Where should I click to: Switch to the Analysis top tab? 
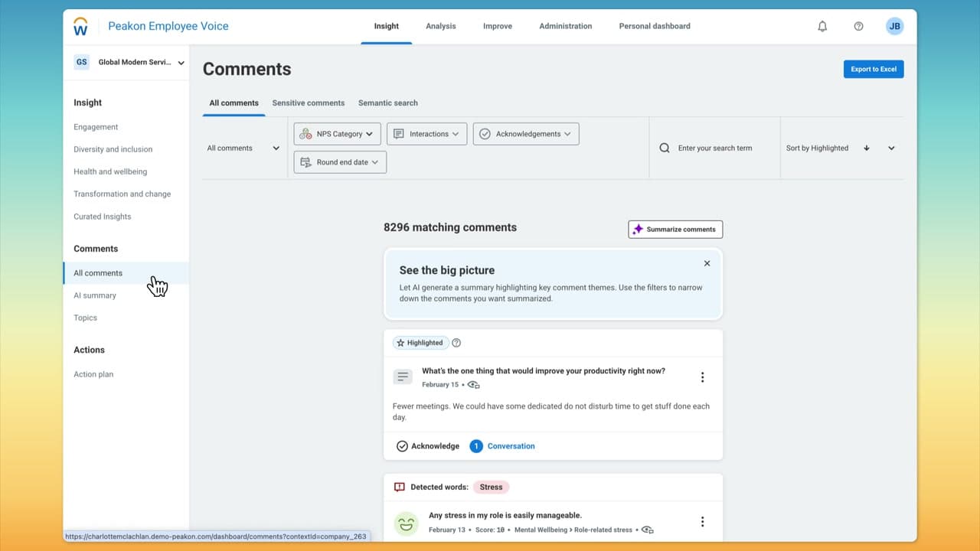click(441, 26)
